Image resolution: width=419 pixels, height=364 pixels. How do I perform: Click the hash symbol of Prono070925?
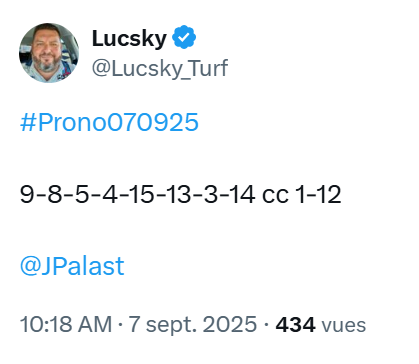pyautogui.click(x=28, y=122)
